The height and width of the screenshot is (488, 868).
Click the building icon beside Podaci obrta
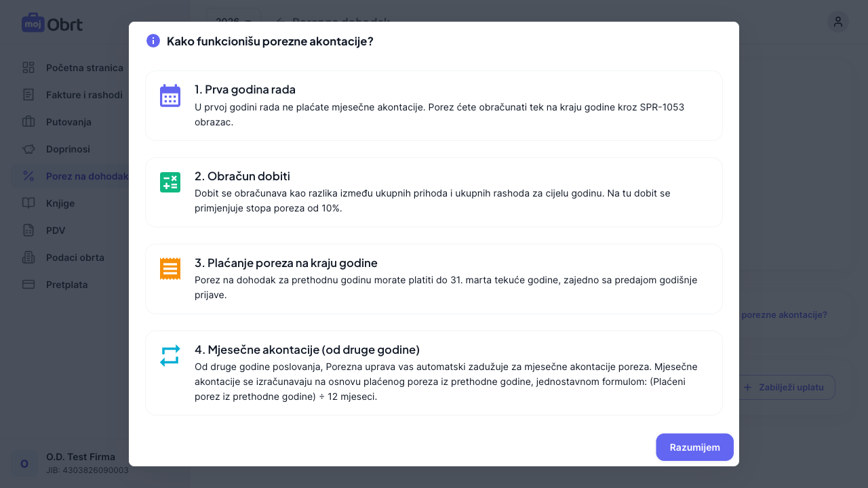point(28,258)
